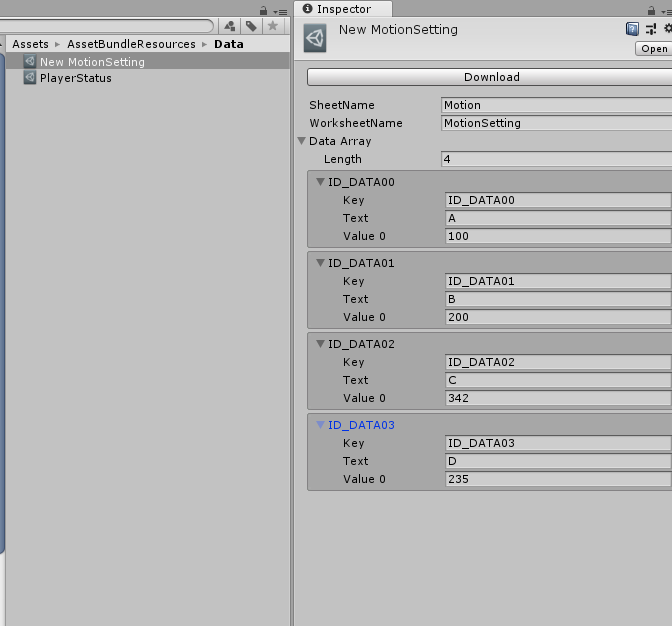Click the Download button
This screenshot has height=626, width=672.
(x=489, y=77)
